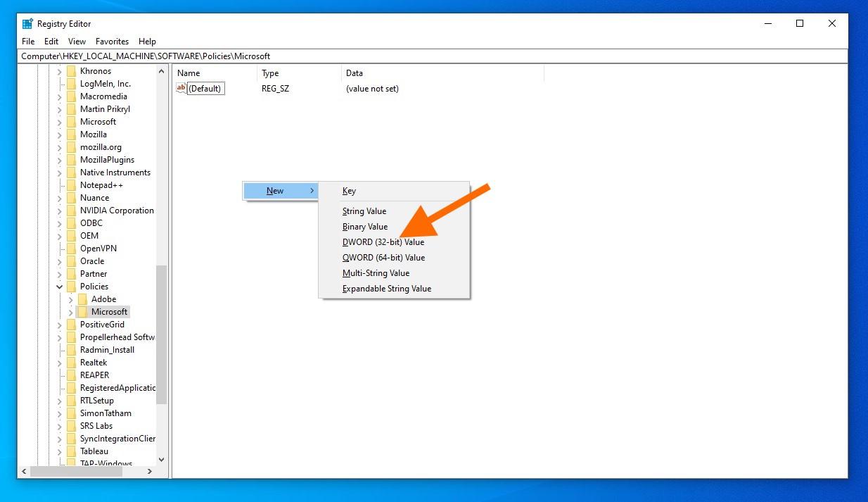Image resolution: width=868 pixels, height=502 pixels.
Task: Open the Edit menu
Action: click(x=51, y=42)
